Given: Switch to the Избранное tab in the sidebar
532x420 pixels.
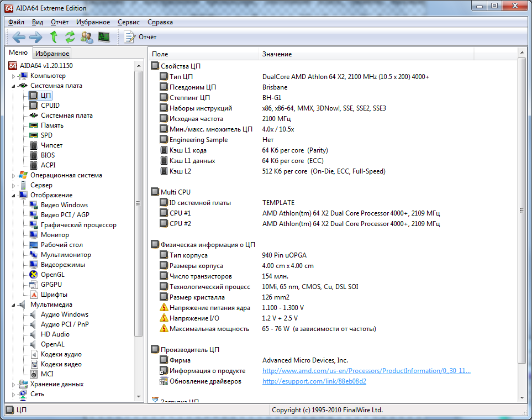Looking at the screenshot, I should tap(52, 53).
